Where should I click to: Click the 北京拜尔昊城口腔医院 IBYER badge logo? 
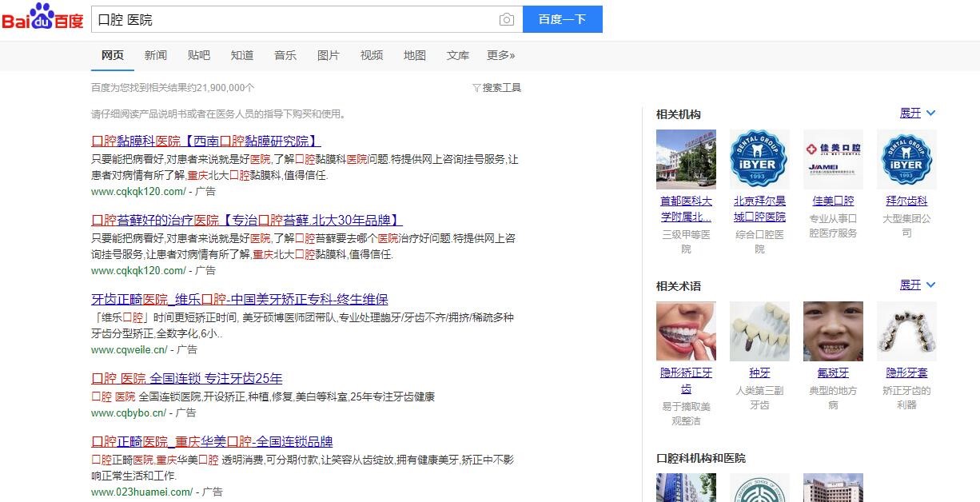[759, 159]
